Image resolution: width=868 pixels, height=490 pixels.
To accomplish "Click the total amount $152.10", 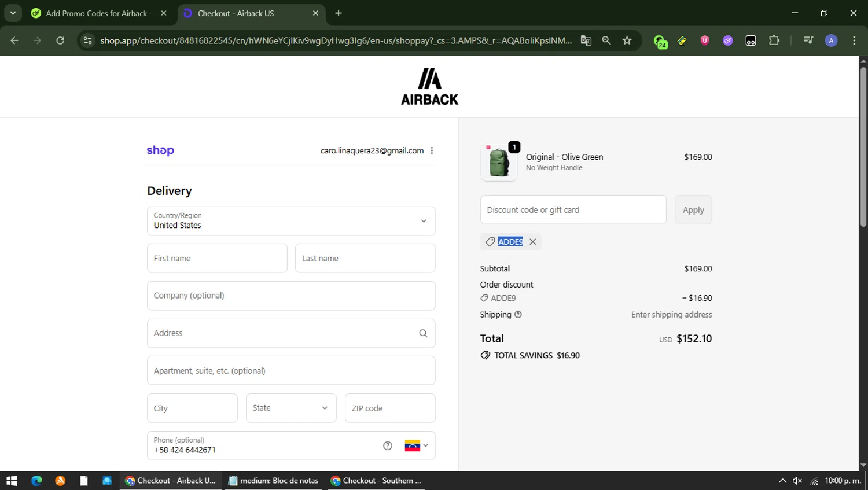I will [694, 339].
